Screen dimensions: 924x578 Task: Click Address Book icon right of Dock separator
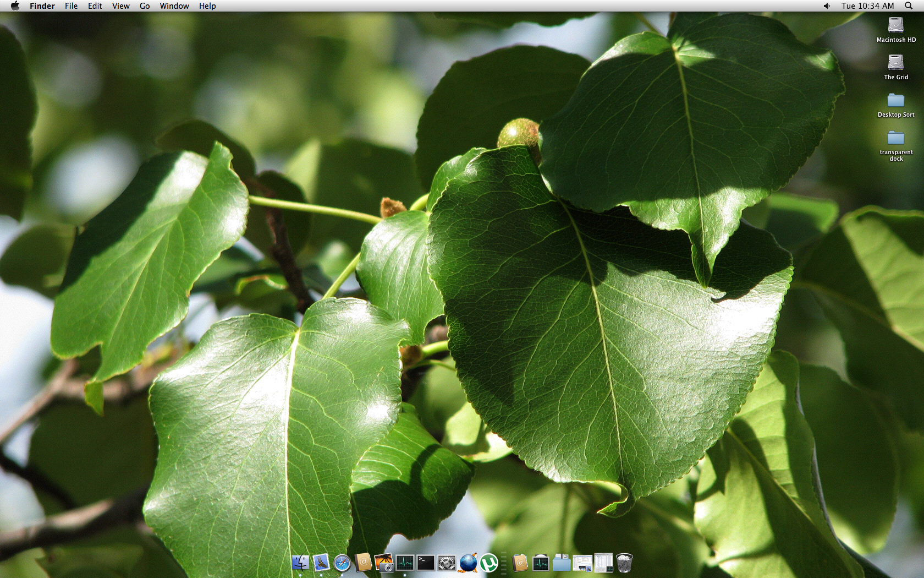[x=520, y=563]
